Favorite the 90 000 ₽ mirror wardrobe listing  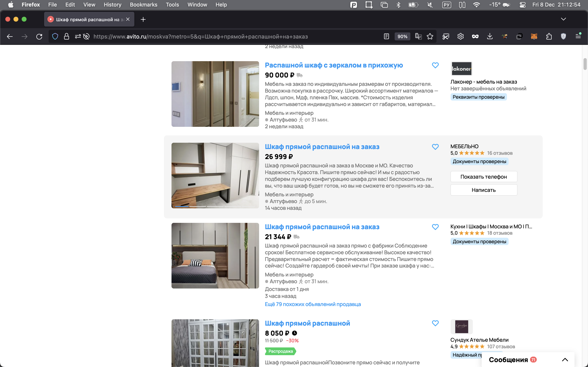pos(435,65)
